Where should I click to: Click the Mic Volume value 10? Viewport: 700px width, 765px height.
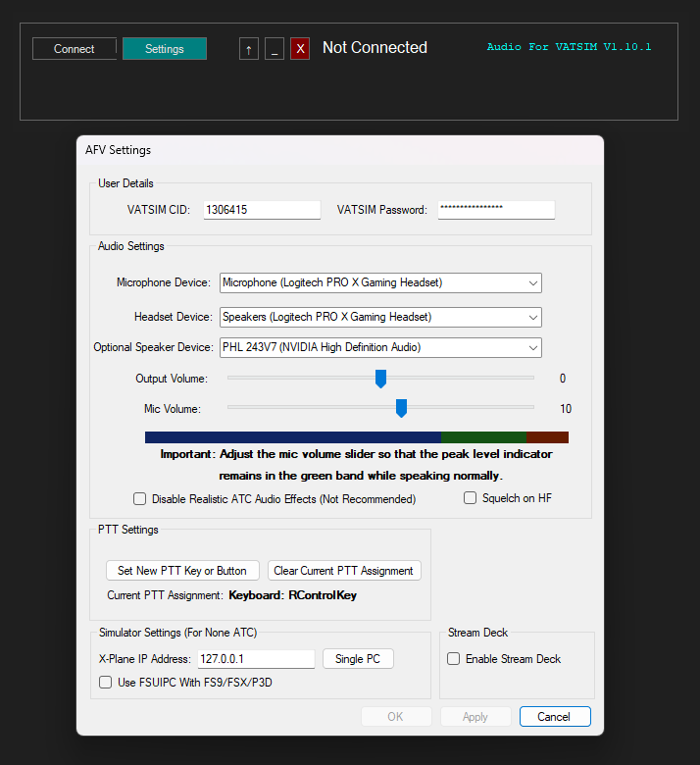point(566,409)
